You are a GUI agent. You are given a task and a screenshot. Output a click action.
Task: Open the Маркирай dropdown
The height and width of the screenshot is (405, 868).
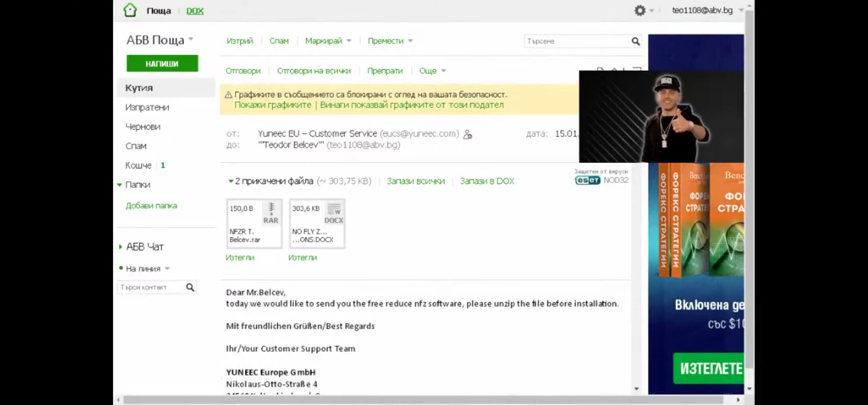pos(328,41)
